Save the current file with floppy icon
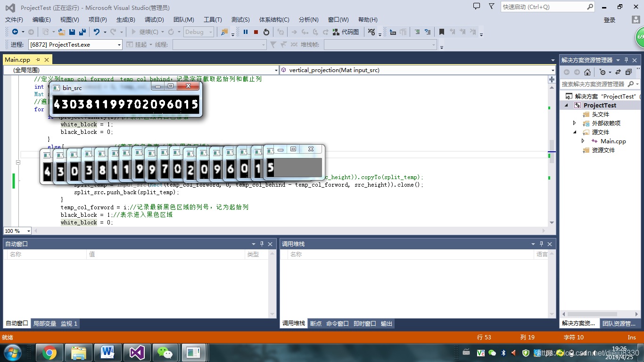This screenshot has width=644, height=362. 72,32
